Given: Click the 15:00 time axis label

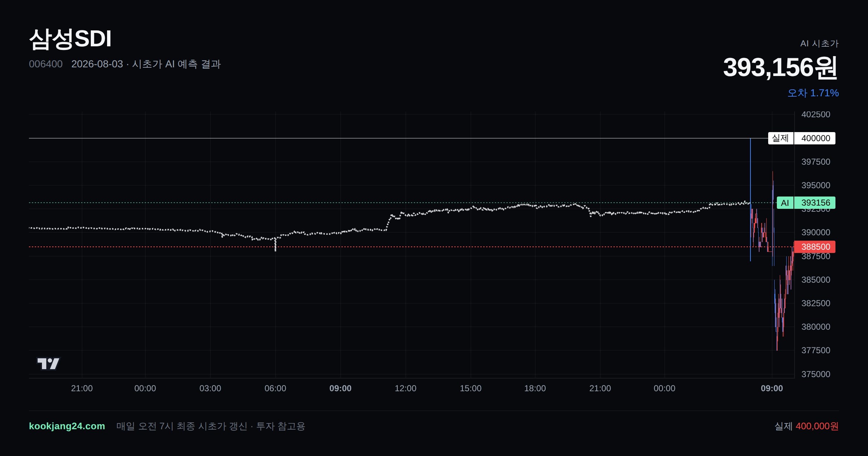Looking at the screenshot, I should (x=471, y=388).
